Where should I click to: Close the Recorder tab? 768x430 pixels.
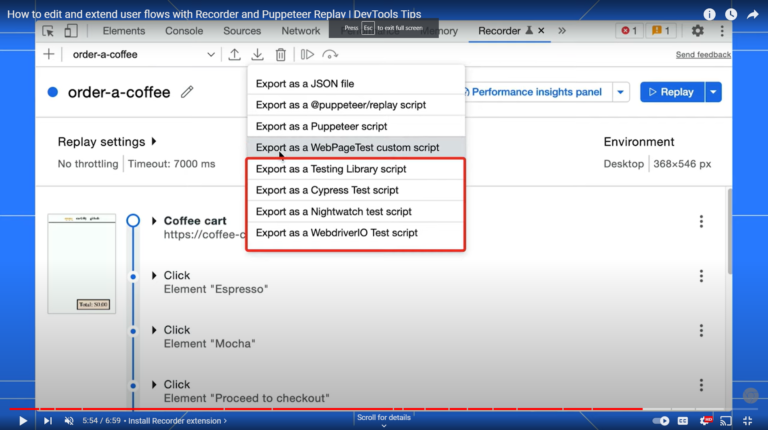(x=541, y=30)
